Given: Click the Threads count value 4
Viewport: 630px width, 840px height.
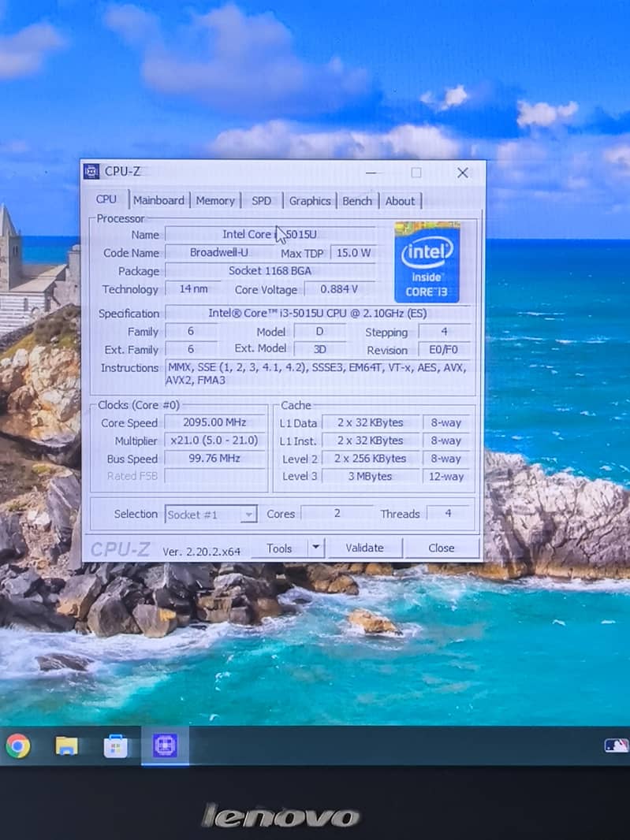Looking at the screenshot, I should click(448, 513).
